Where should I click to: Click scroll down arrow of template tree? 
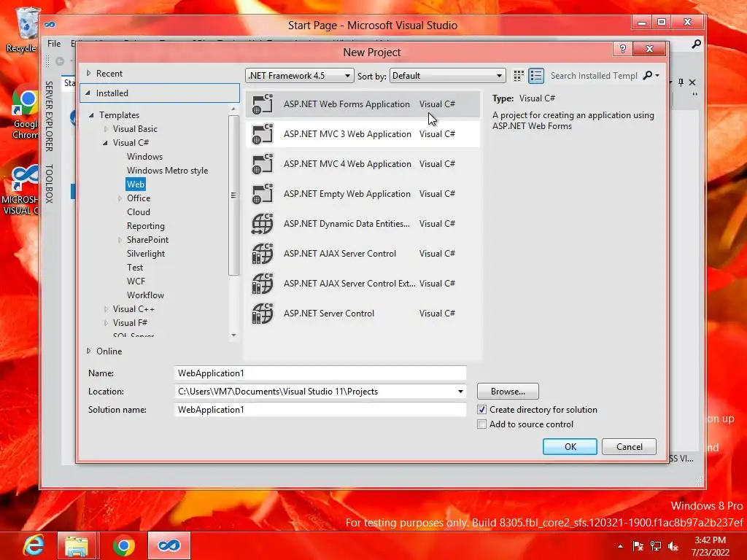coord(233,335)
